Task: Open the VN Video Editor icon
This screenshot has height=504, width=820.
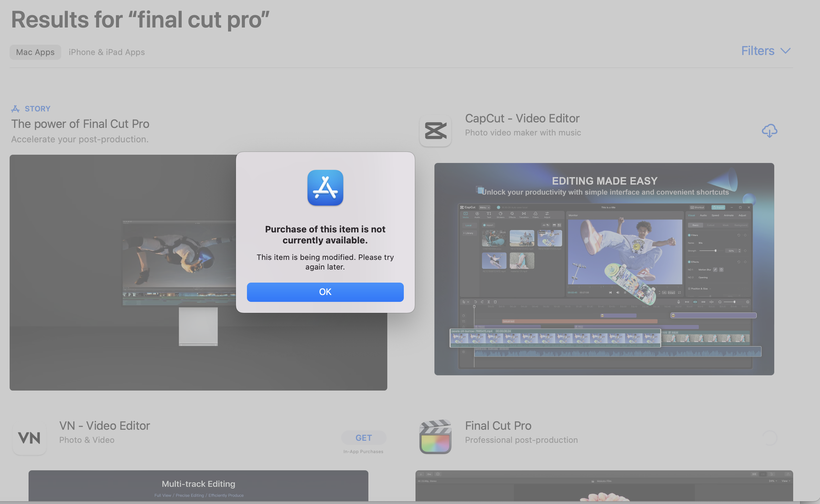Action: (29, 438)
